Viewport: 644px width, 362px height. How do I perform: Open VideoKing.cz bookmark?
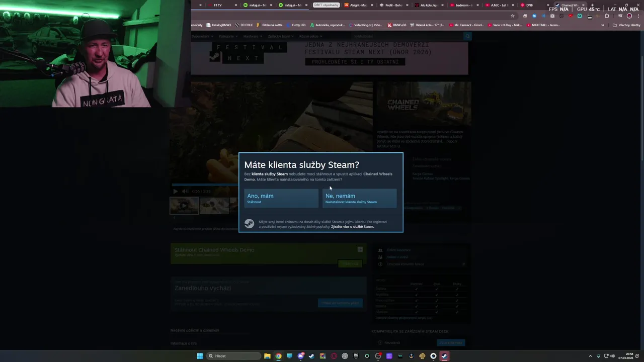click(366, 25)
